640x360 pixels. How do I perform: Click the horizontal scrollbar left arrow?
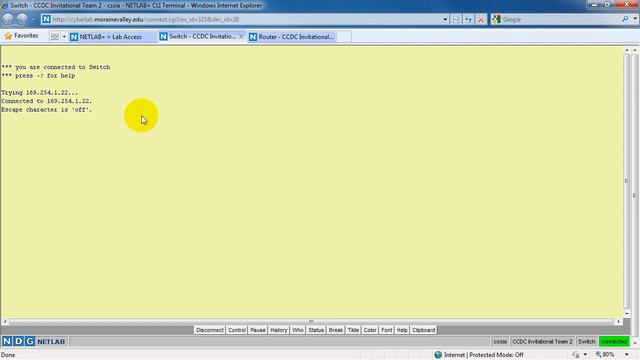tap(4, 322)
